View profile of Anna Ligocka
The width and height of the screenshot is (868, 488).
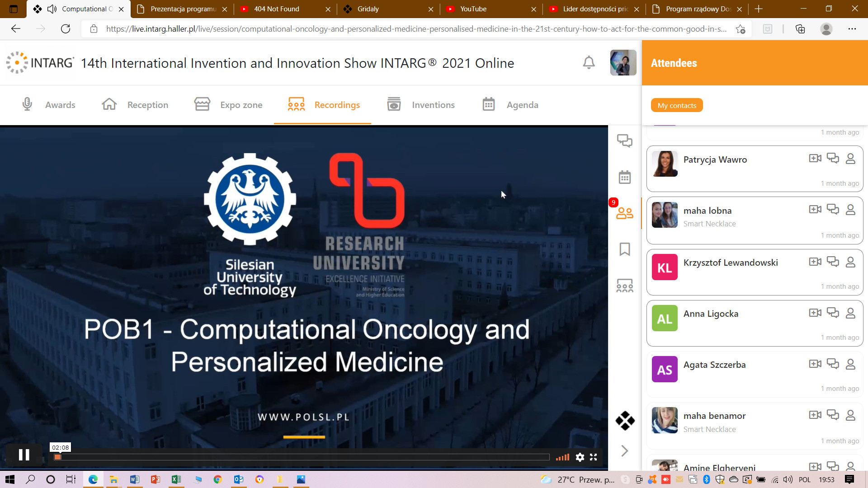(850, 313)
